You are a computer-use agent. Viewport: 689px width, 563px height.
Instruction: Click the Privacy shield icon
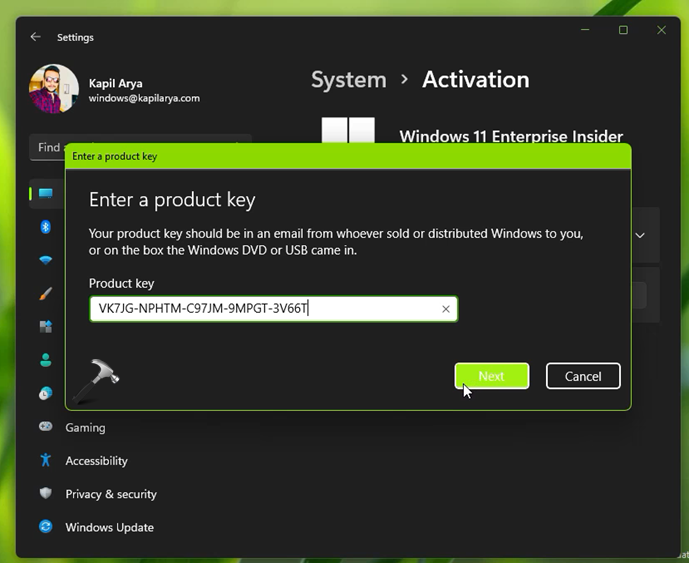coord(46,493)
